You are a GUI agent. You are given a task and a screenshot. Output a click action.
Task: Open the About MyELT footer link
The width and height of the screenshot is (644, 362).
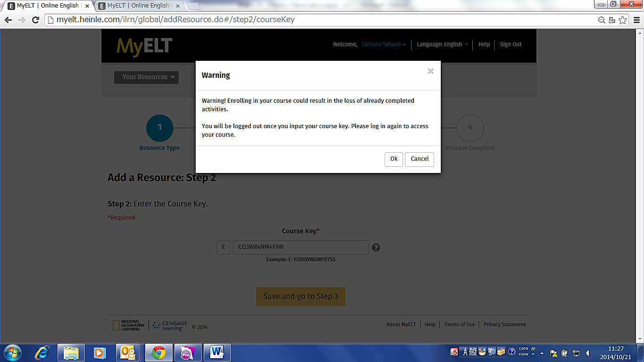tap(401, 324)
